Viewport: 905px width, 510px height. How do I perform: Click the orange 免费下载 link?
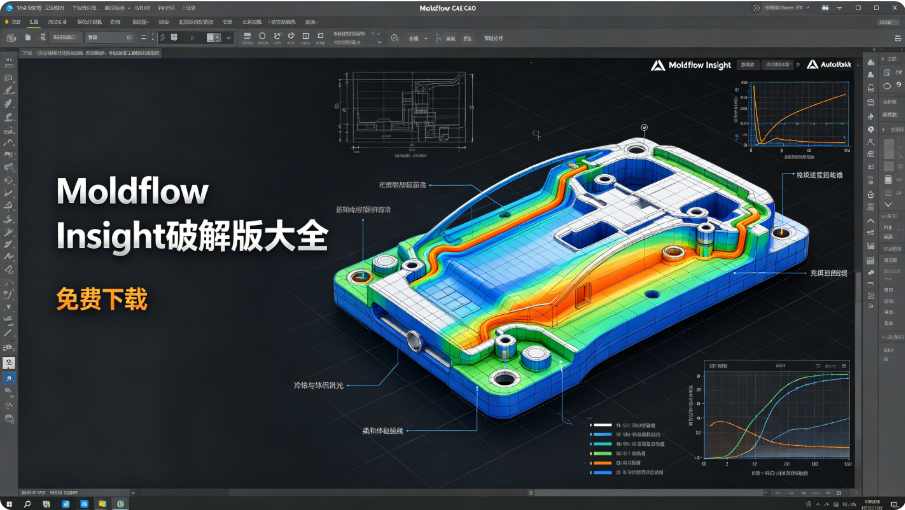102,299
